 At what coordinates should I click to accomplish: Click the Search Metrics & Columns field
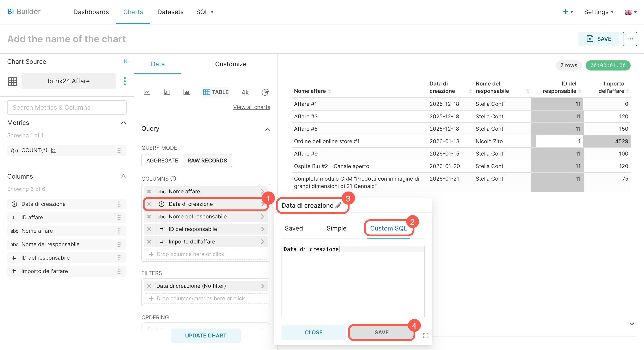pos(67,107)
